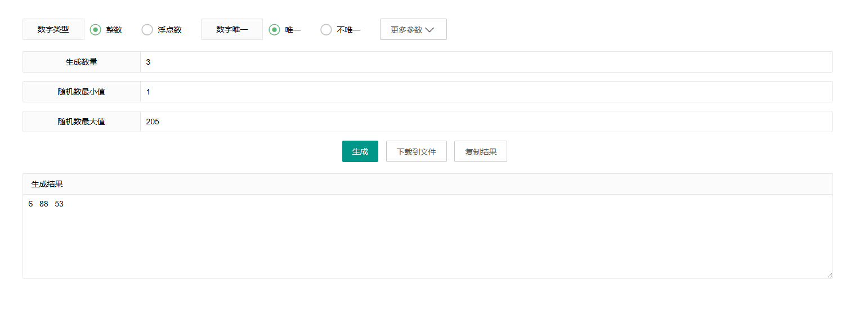The height and width of the screenshot is (328, 868).
Task: Click the 下载到文件 button
Action: pos(416,151)
